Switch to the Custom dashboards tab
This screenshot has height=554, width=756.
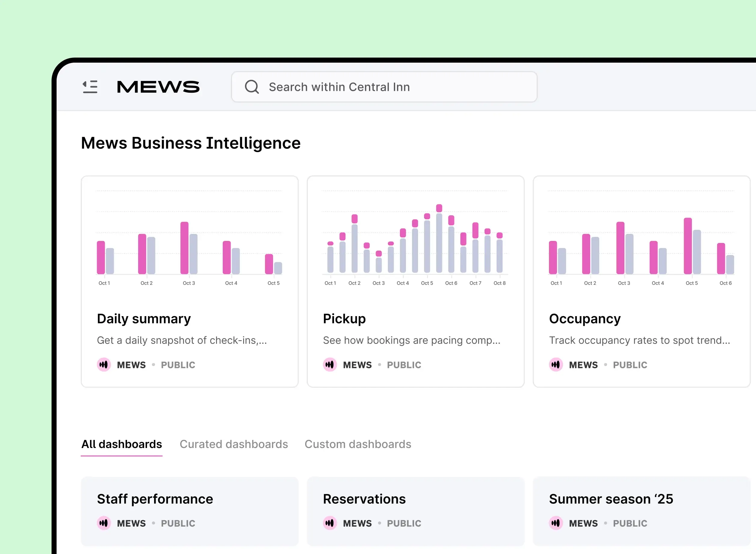(x=358, y=444)
